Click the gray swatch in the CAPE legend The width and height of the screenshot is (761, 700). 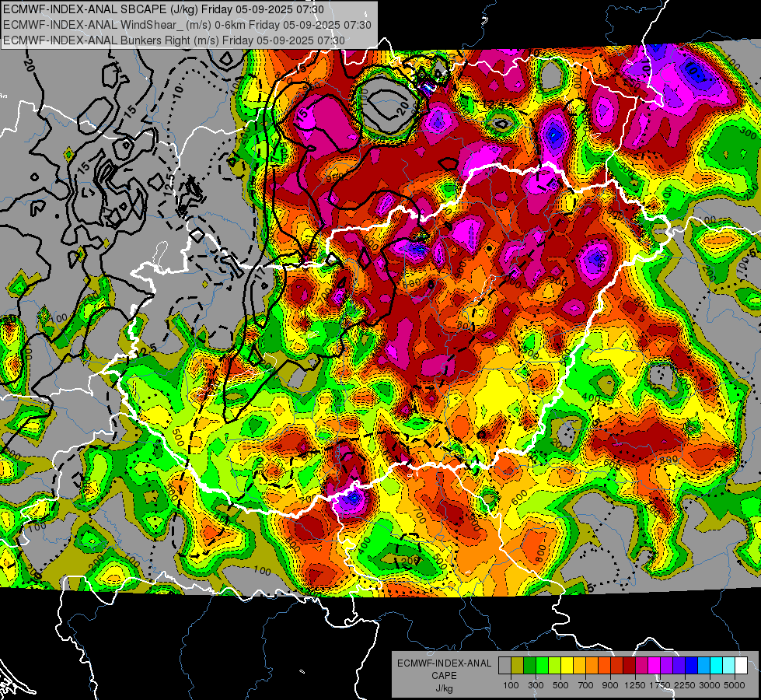(x=504, y=666)
